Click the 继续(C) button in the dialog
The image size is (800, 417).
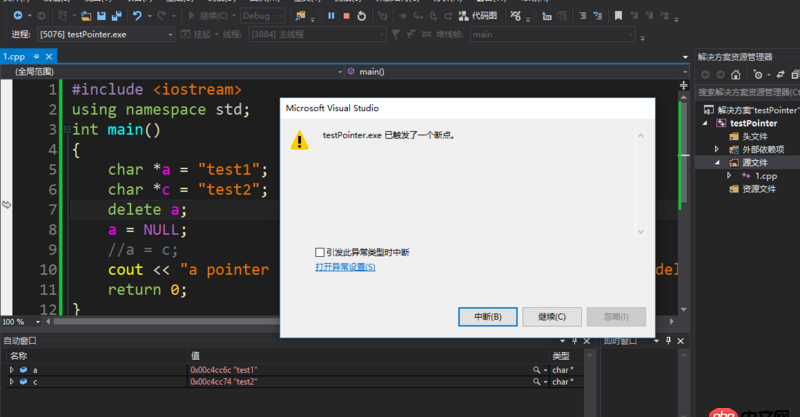[552, 316]
